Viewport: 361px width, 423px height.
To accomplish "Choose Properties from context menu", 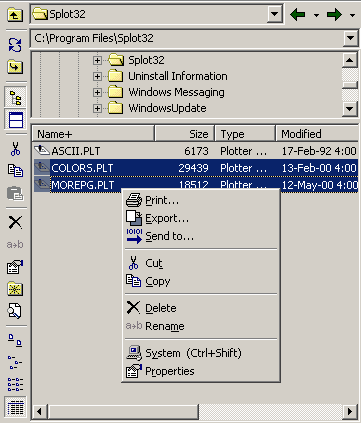I will (201, 371).
